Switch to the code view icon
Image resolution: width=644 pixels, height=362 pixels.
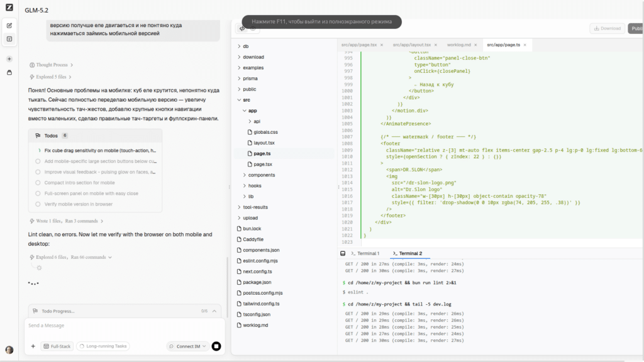pyautogui.click(x=242, y=28)
